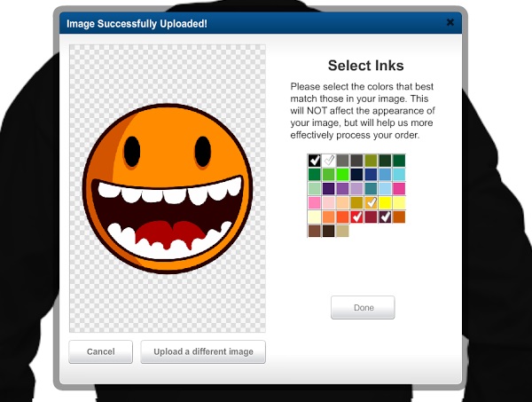
Task: Click the Done button
Action: [x=363, y=308]
